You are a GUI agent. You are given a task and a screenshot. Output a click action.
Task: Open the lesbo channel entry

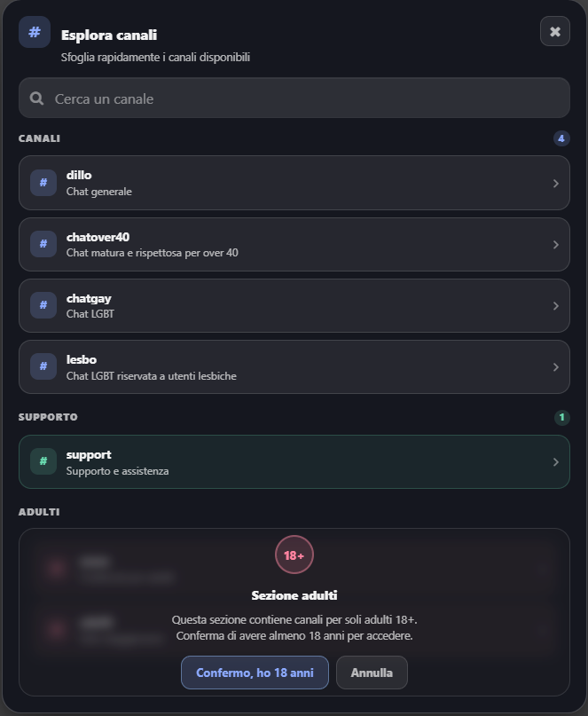(294, 366)
